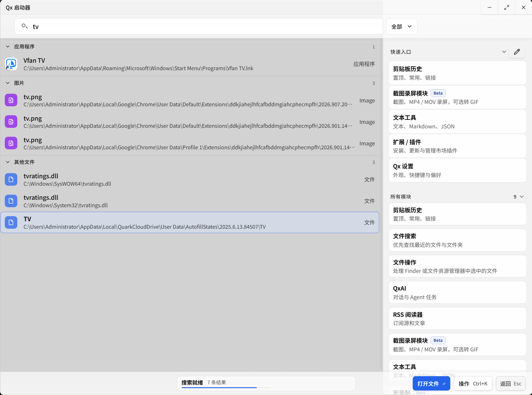Open 截图录屏模块 card under 所有模块
Viewport: 532px width, 395px height.
457,345
